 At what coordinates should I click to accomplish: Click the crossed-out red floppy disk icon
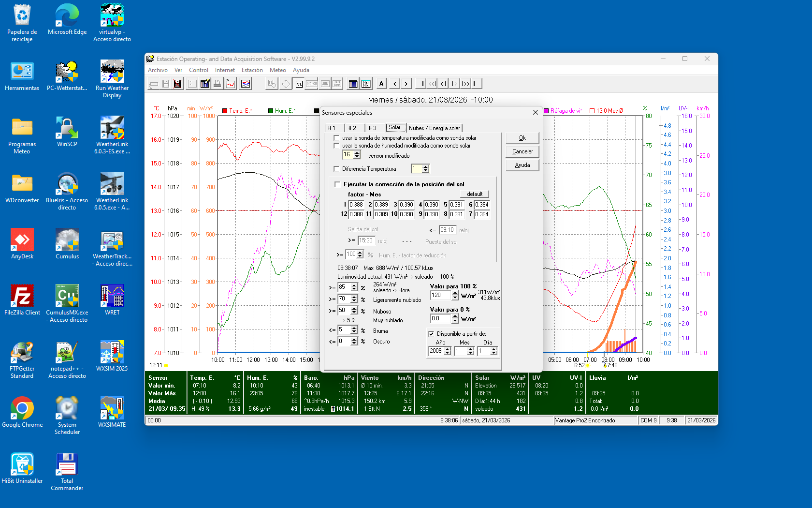pos(177,84)
